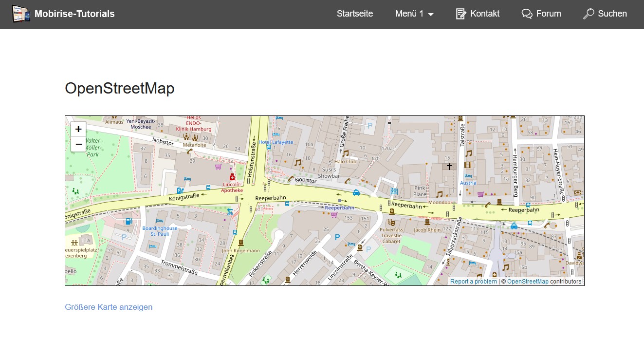The width and height of the screenshot is (644, 341).
Task: Go to Mobirise-Tutorials brand title
Action: pos(74,14)
